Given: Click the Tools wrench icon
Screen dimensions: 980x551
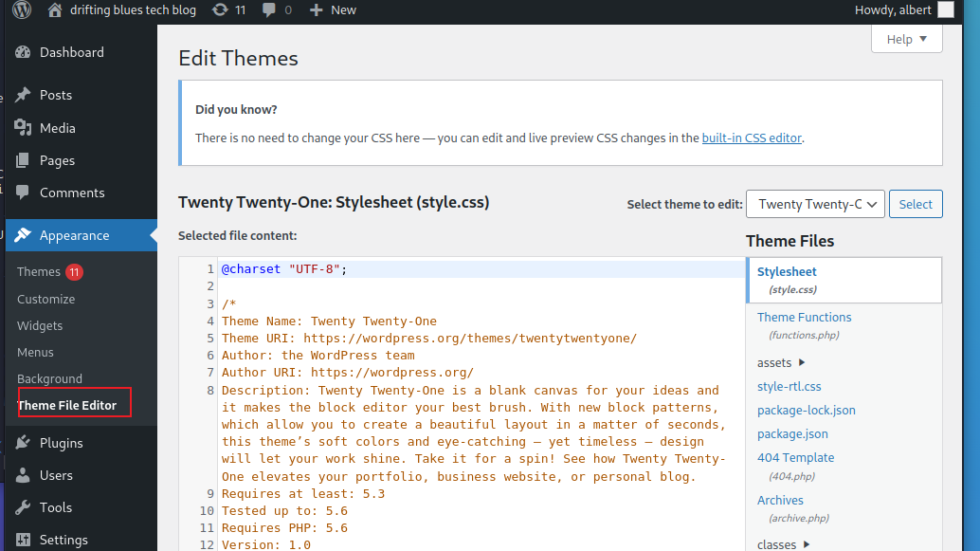Looking at the screenshot, I should pos(24,507).
